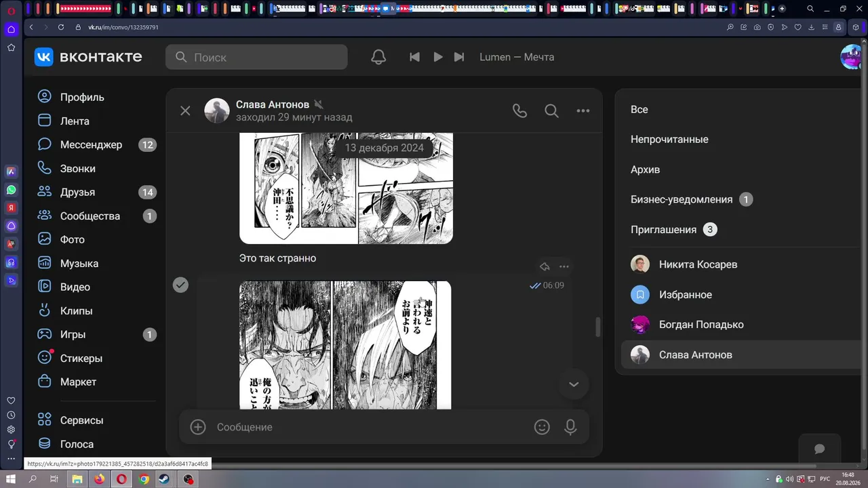The height and width of the screenshot is (488, 868).
Task: Open the Windows Start menu
Action: tap(11, 479)
